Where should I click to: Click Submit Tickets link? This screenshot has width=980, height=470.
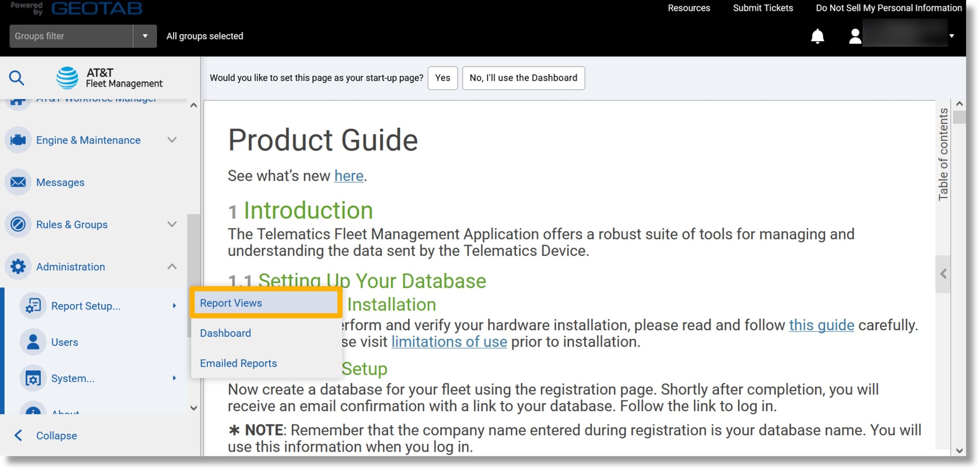[x=763, y=8]
